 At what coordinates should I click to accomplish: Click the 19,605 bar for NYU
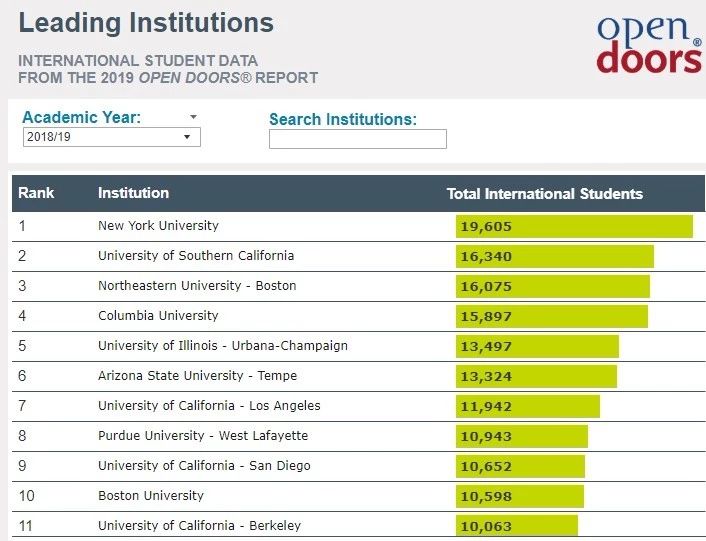pos(575,226)
